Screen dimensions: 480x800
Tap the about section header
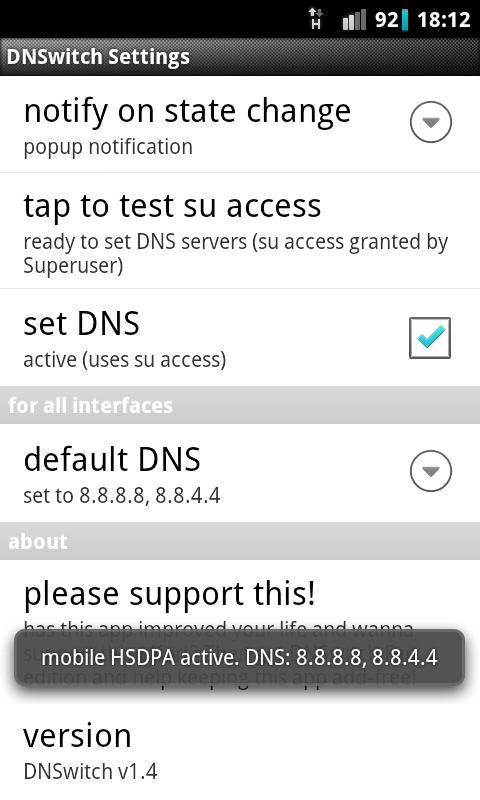click(x=240, y=541)
